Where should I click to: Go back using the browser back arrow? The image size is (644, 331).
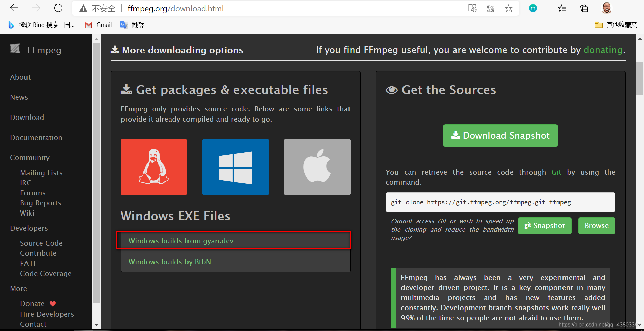pyautogui.click(x=14, y=8)
